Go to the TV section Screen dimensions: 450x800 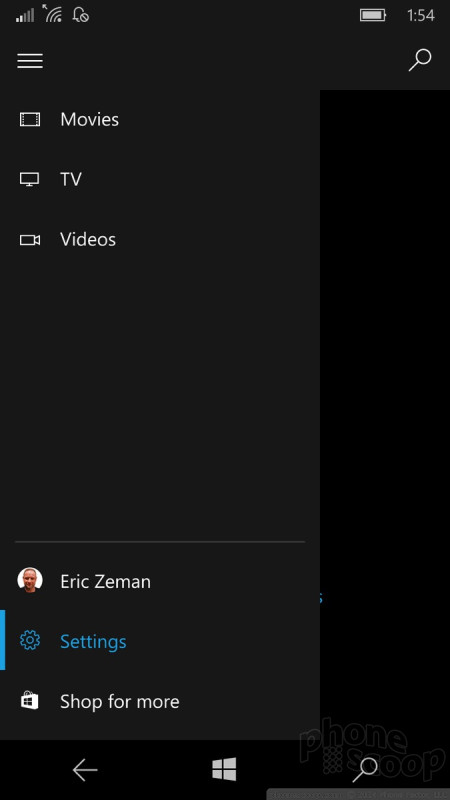[x=160, y=180]
